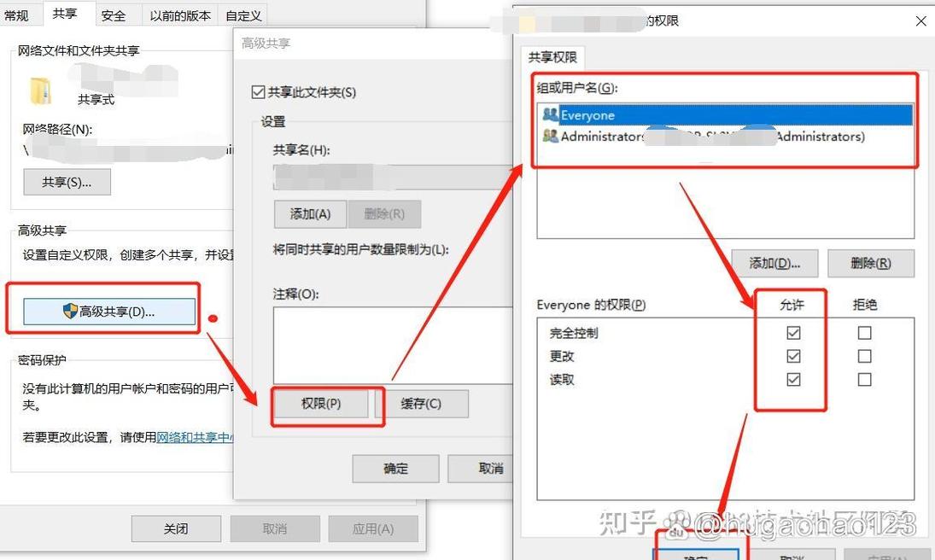
Task: Click 删除(R) to remove selected group
Action: pyautogui.click(x=871, y=263)
